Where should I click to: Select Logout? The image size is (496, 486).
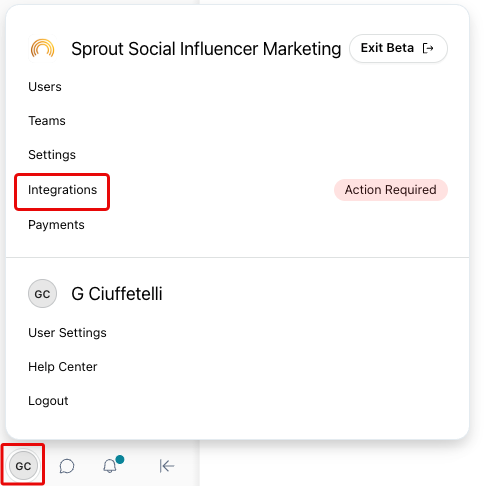[48, 401]
